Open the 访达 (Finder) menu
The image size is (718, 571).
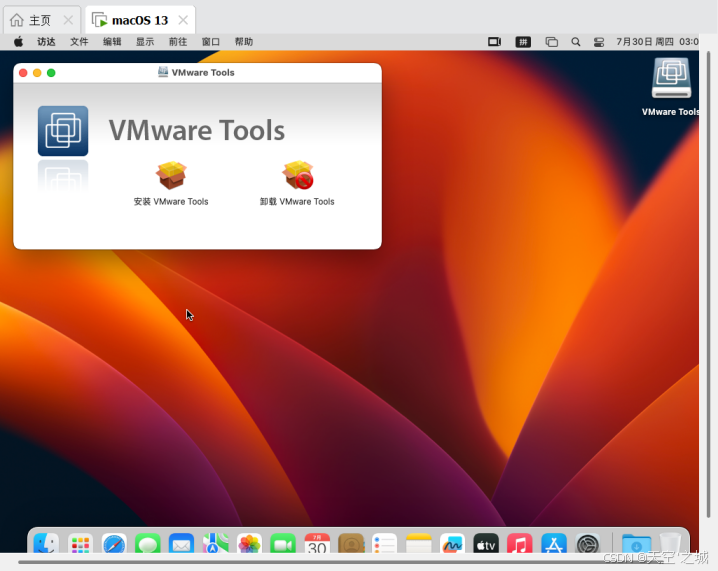(x=46, y=42)
